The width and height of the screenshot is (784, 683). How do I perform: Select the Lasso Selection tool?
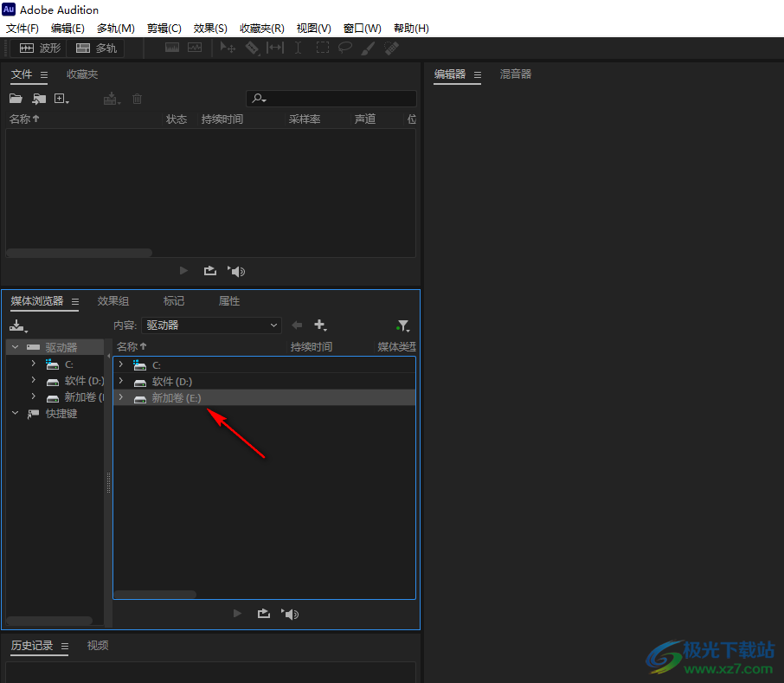(344, 48)
